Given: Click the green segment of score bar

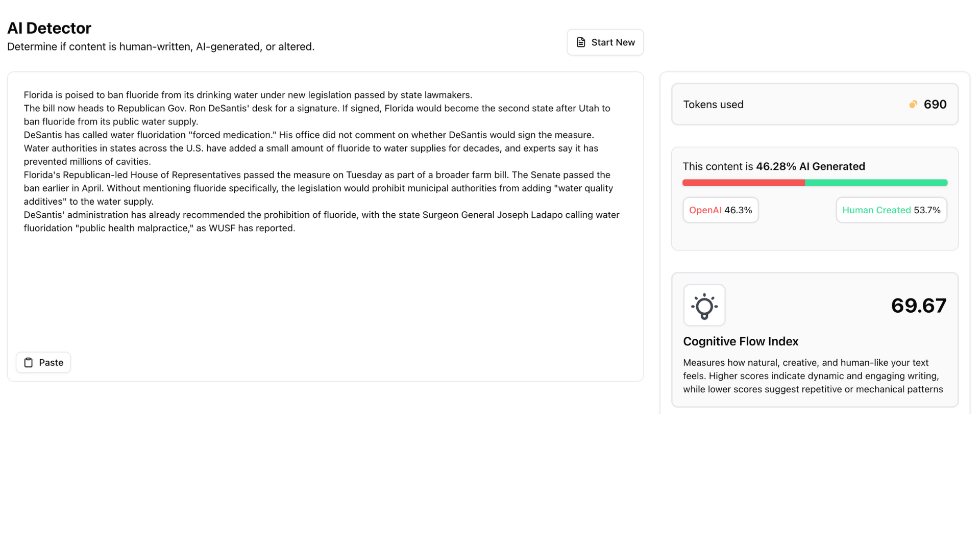Looking at the screenshot, I should pos(875,183).
